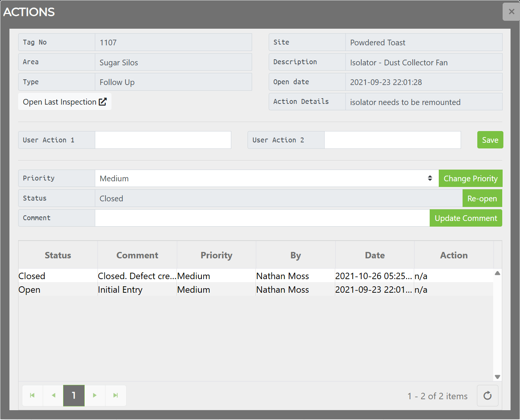Screen dimensions: 520x420
Task: Click Tag No value 1107
Action: 173,42
